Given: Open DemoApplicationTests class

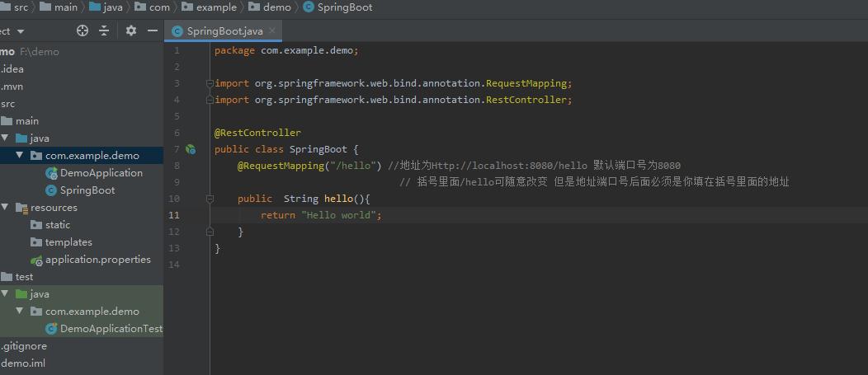Looking at the screenshot, I should click(111, 329).
